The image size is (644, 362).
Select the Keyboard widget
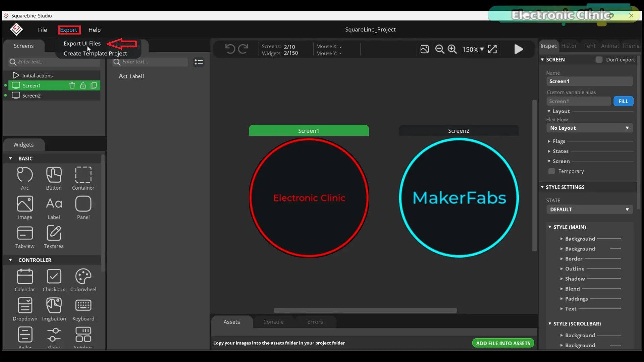coord(83,309)
